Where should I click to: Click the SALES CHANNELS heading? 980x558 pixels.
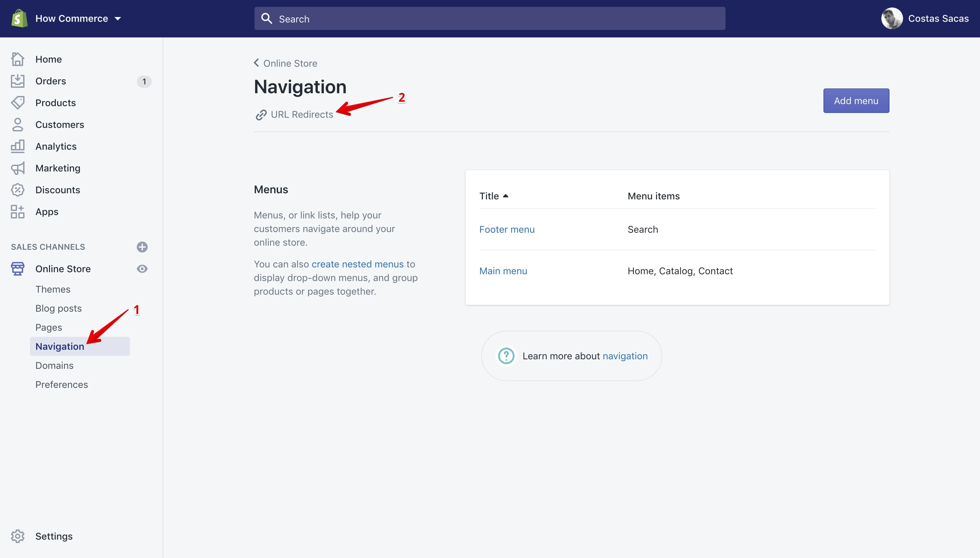click(x=48, y=247)
